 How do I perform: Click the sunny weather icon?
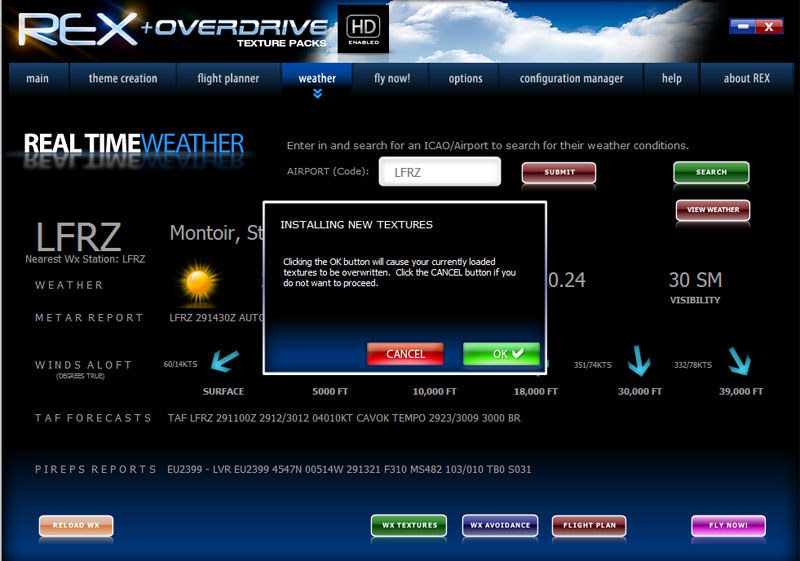click(199, 283)
